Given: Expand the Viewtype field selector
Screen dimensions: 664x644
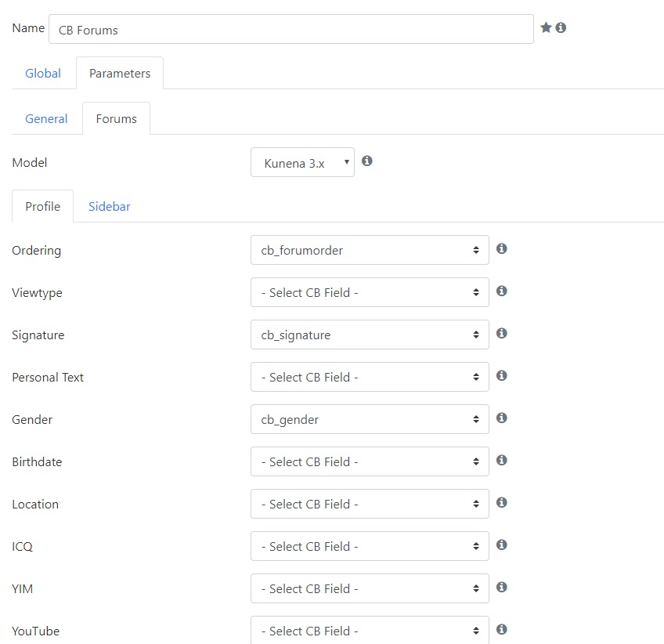Looking at the screenshot, I should pos(370,292).
